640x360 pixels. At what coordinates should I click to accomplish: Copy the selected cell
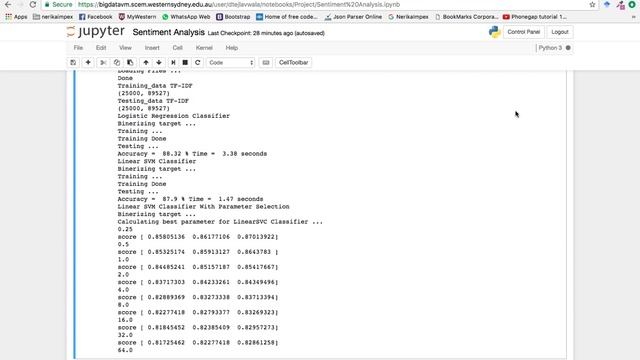pos(117,62)
